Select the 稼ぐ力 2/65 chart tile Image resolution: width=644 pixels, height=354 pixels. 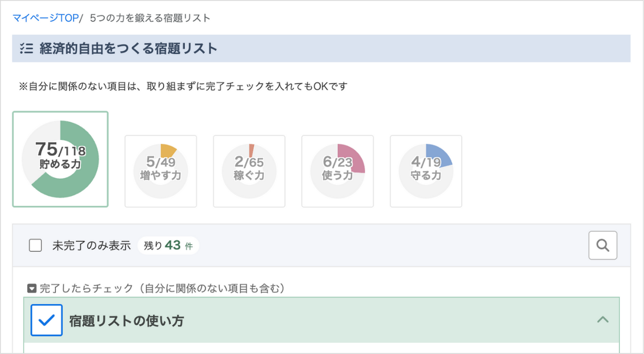pyautogui.click(x=249, y=171)
